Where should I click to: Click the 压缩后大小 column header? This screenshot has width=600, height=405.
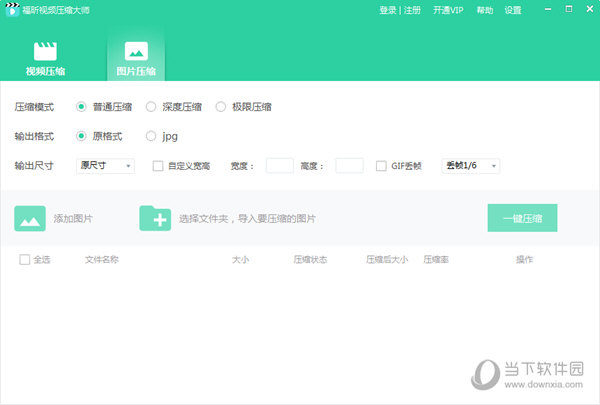[x=387, y=260]
